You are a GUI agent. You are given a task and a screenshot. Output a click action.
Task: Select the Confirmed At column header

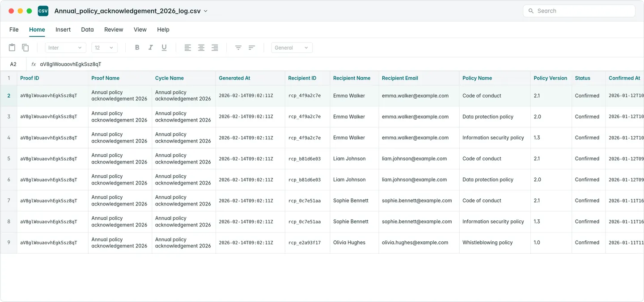pos(625,78)
